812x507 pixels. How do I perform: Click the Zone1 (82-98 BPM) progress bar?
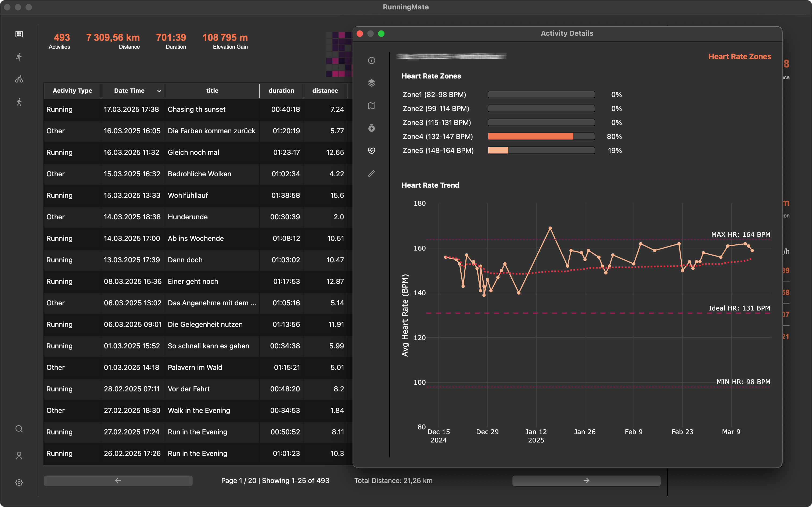click(541, 95)
